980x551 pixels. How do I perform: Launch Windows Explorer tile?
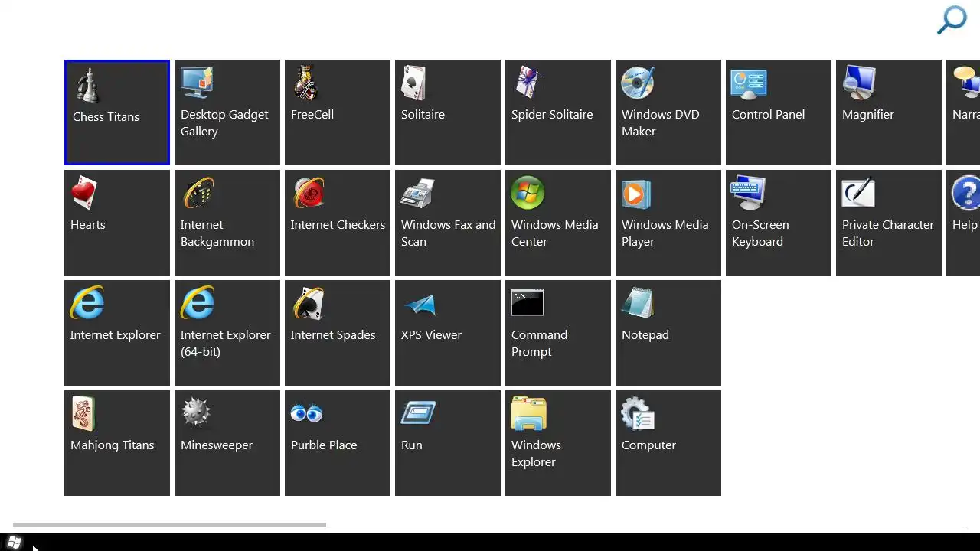(558, 443)
